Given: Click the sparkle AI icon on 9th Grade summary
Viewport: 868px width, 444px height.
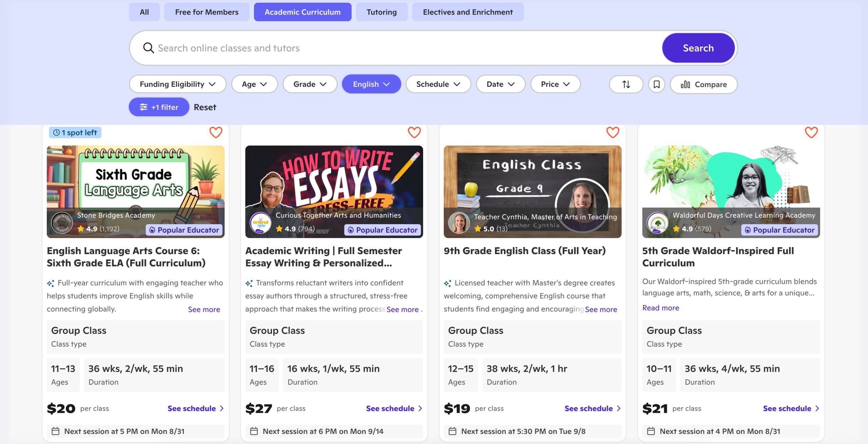Looking at the screenshot, I should 448,283.
